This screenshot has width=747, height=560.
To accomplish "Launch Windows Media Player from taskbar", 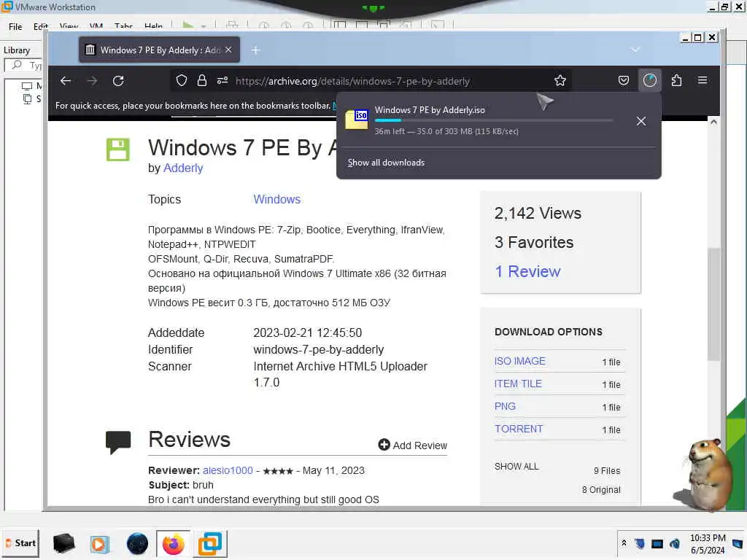I will [99, 544].
